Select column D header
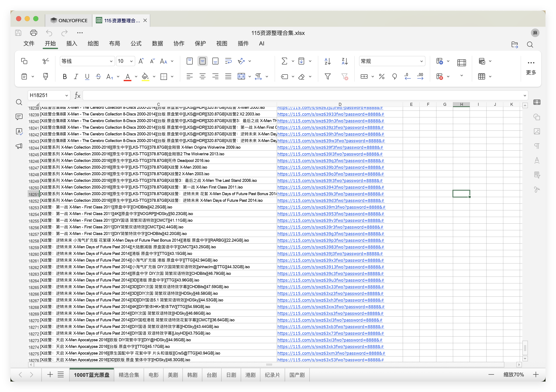The image size is (556, 392). [x=340, y=104]
